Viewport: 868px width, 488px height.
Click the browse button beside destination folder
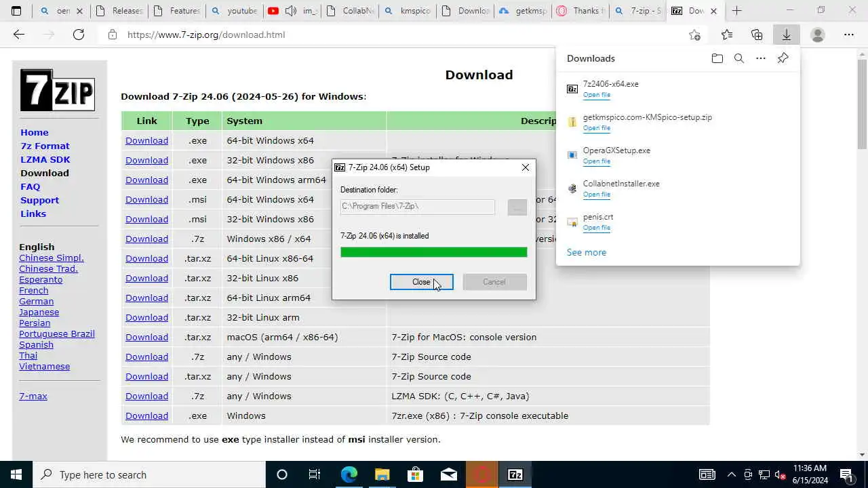pyautogui.click(x=517, y=207)
